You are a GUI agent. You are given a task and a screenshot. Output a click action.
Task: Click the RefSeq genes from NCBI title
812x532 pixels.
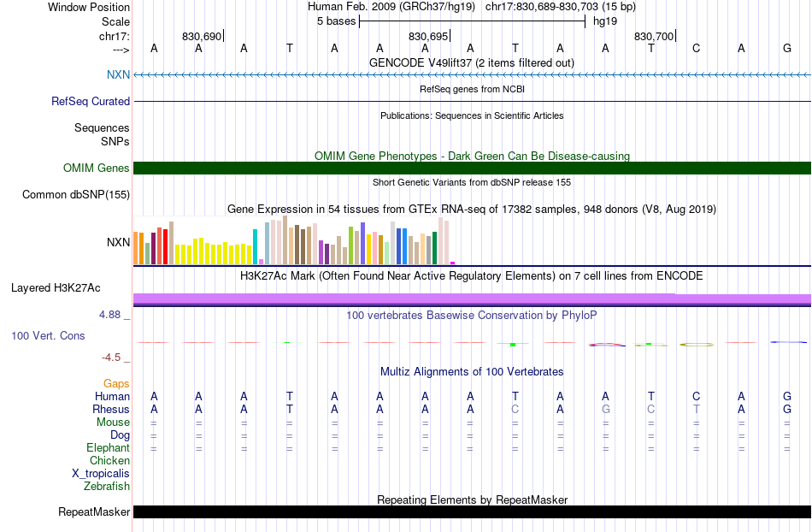[472, 89]
